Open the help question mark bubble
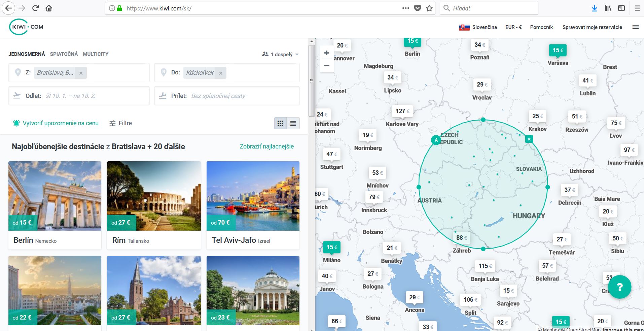This screenshot has width=644, height=331. pos(619,287)
